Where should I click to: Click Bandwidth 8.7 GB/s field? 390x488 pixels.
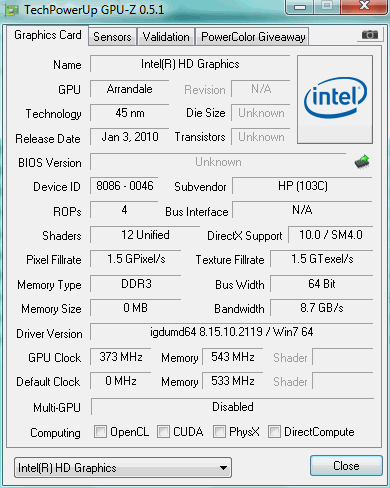pyautogui.click(x=322, y=308)
